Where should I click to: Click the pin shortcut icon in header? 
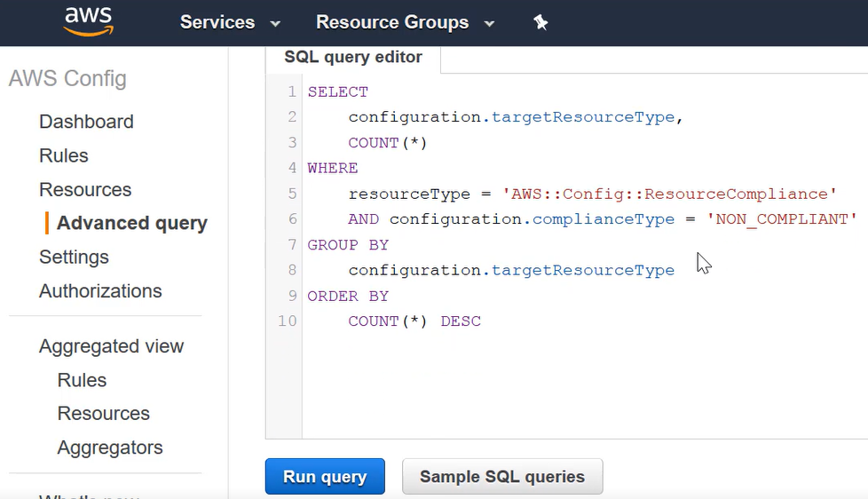[x=541, y=23]
